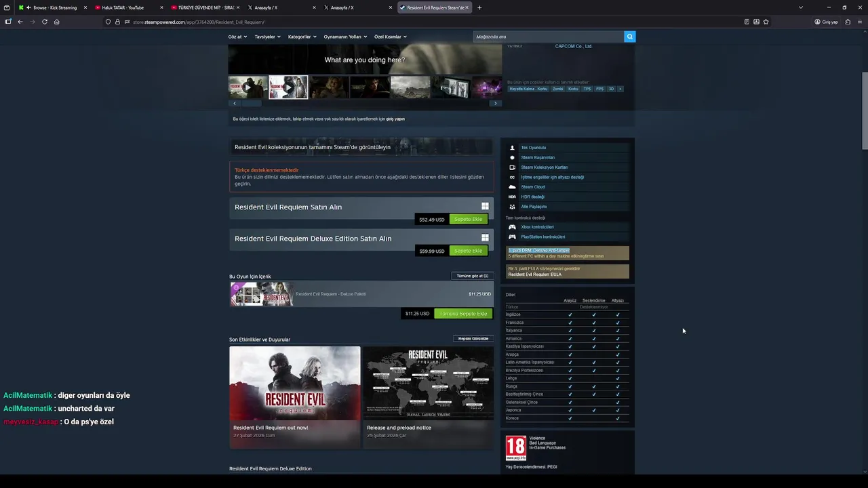Select first trailer thumbnail in media strip
This screenshot has height=488, width=868.
tap(248, 87)
